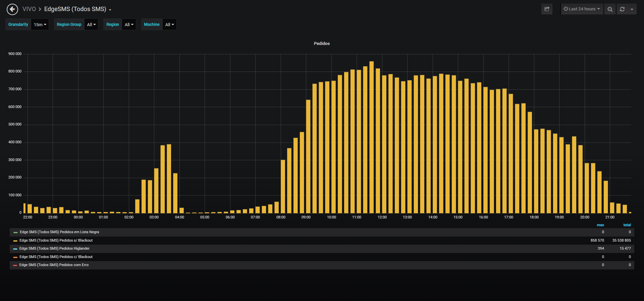The width and height of the screenshot is (644, 301).
Task: Toggle the Pedidos Higlander series
Action: pyautogui.click(x=54, y=249)
